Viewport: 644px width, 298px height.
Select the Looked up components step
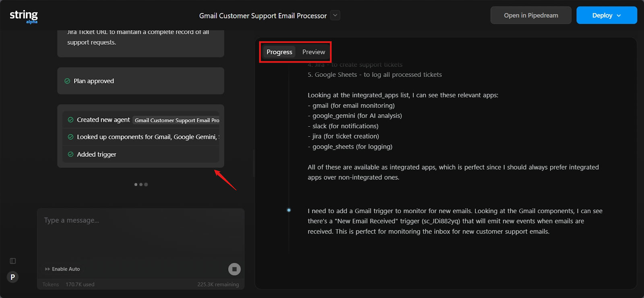click(141, 137)
